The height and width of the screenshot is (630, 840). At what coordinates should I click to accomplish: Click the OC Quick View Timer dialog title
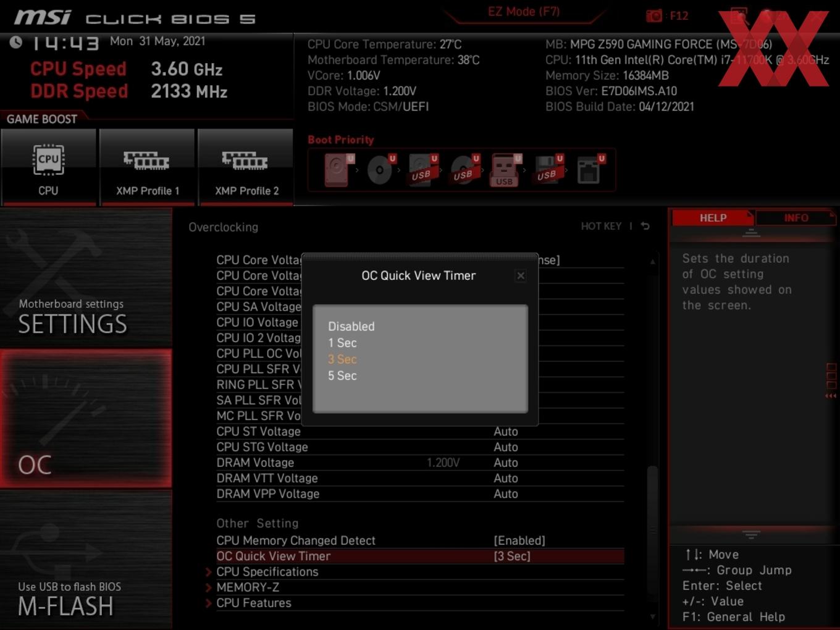419,275
